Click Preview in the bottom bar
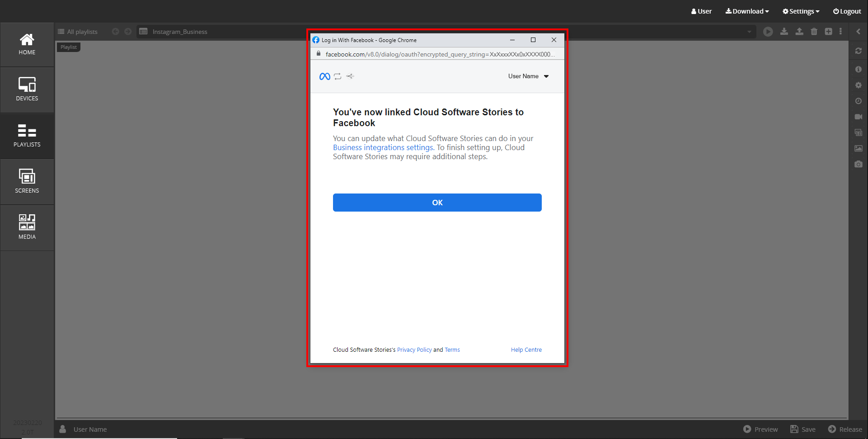868x439 pixels. (760, 429)
